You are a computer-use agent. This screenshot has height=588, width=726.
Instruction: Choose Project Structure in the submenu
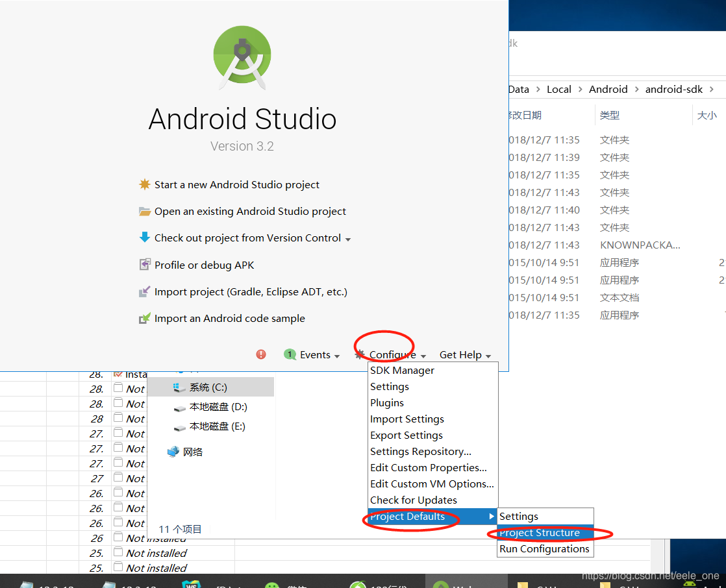tap(545, 532)
